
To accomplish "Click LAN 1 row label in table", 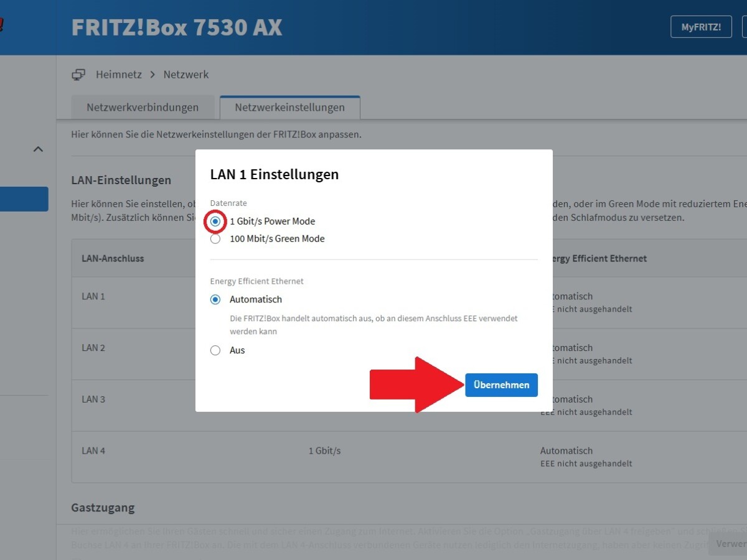I will coord(93,296).
